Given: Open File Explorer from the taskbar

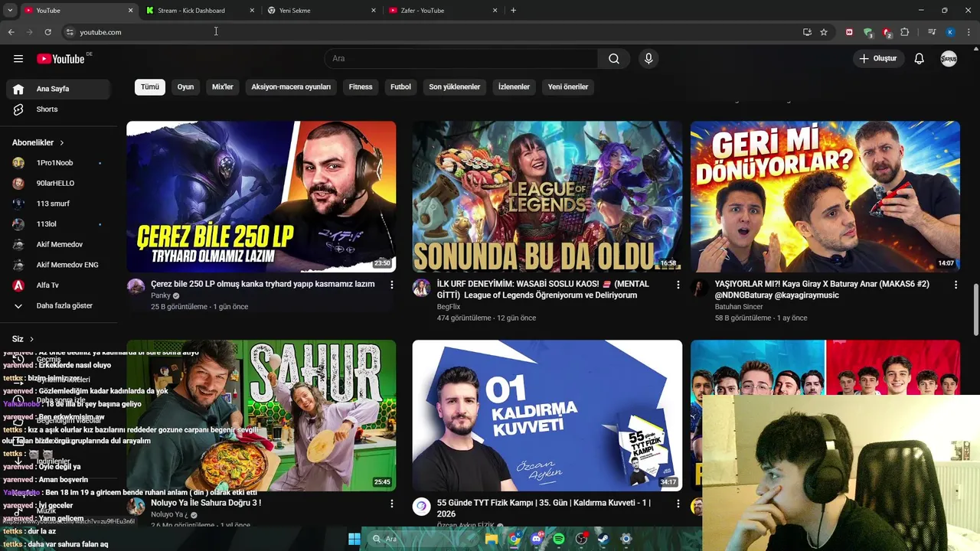Looking at the screenshot, I should point(492,539).
